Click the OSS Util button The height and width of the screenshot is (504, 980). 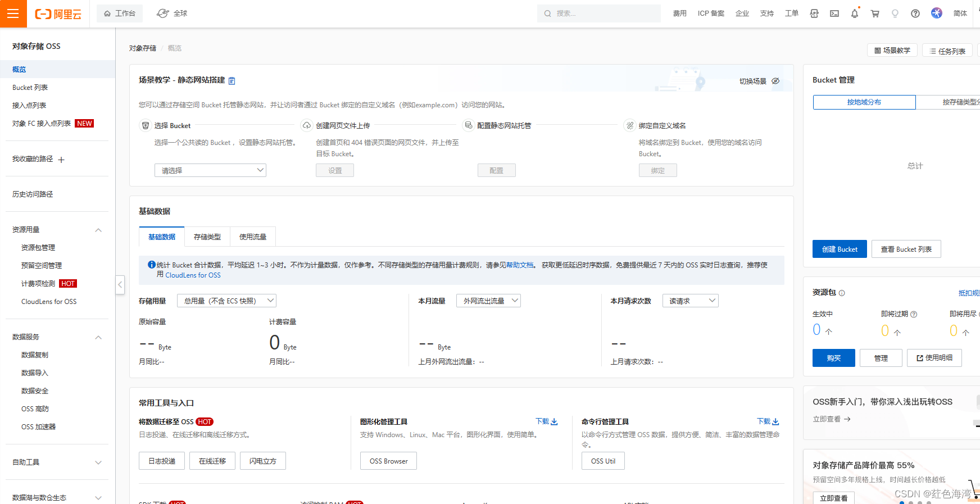pyautogui.click(x=603, y=461)
